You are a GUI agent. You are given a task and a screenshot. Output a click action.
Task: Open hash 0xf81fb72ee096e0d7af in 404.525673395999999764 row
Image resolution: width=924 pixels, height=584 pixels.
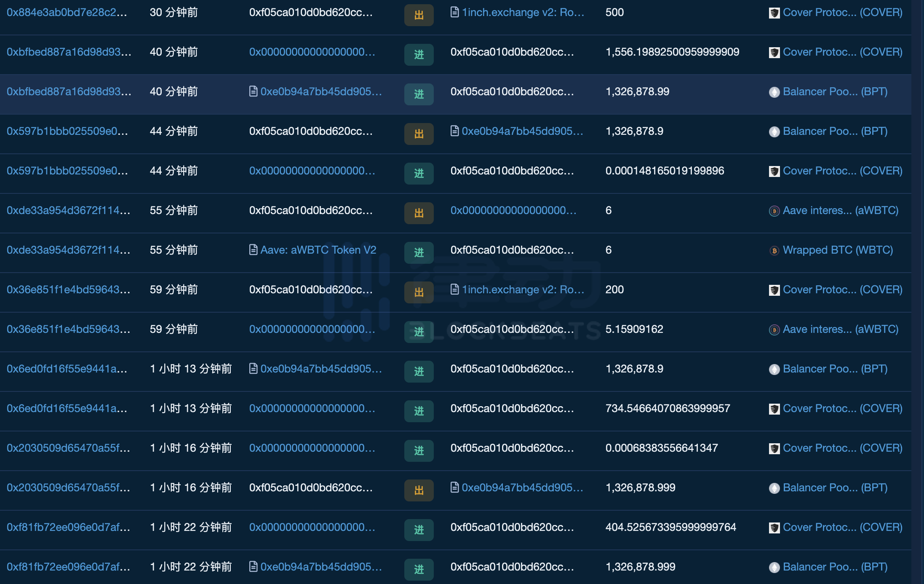tap(68, 527)
